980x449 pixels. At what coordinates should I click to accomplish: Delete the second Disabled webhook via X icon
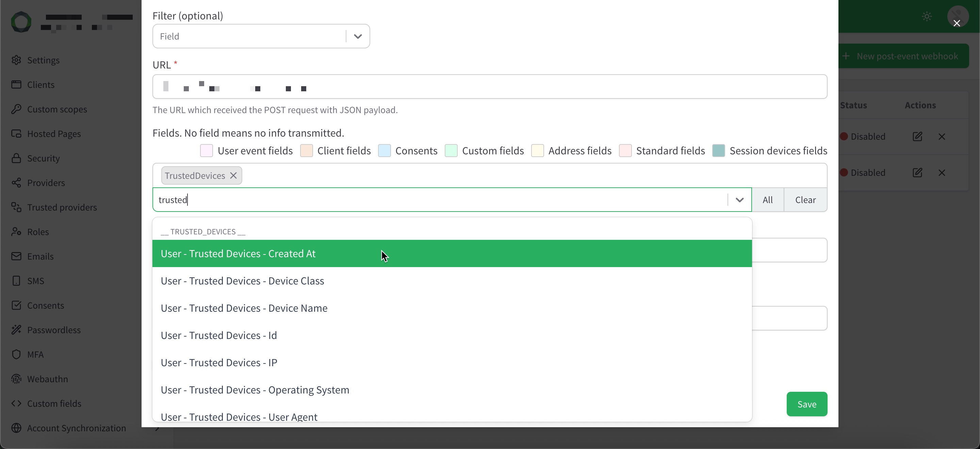[x=942, y=172]
